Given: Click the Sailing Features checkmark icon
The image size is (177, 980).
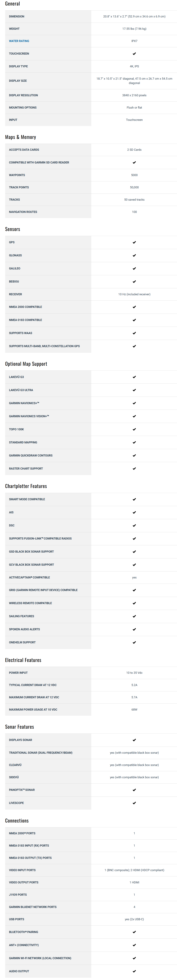Looking at the screenshot, I should point(134,616).
